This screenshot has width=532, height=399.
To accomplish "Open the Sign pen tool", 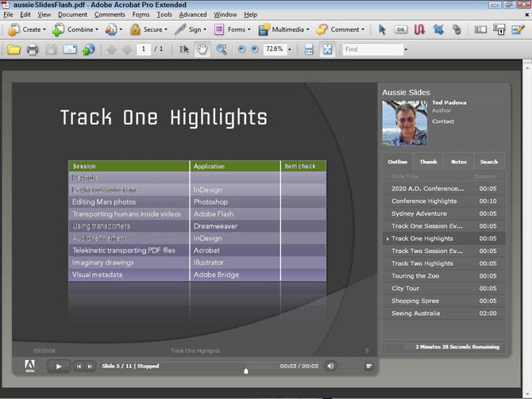I will click(190, 29).
